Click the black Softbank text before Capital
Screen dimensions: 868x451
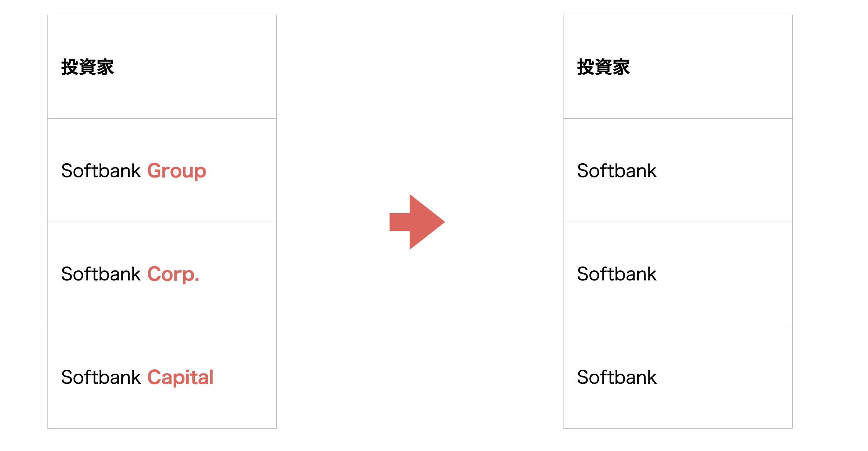point(101,377)
